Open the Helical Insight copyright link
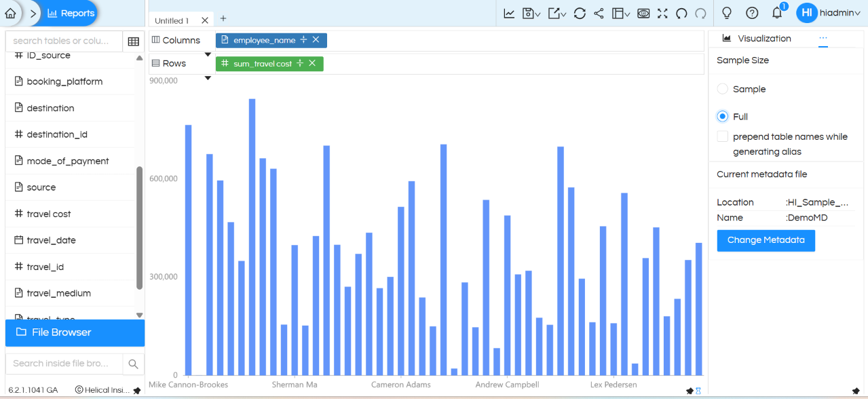The width and height of the screenshot is (868, 399). [x=102, y=390]
